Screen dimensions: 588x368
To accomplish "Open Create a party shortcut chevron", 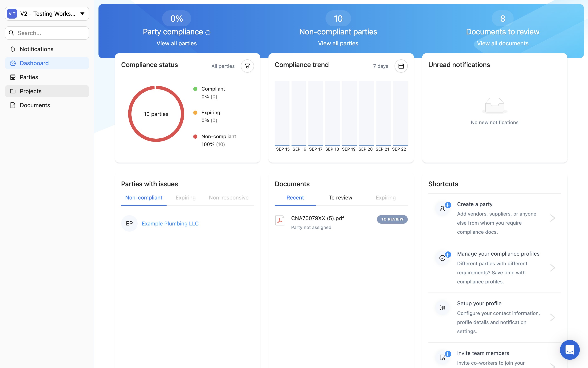I will point(553,218).
